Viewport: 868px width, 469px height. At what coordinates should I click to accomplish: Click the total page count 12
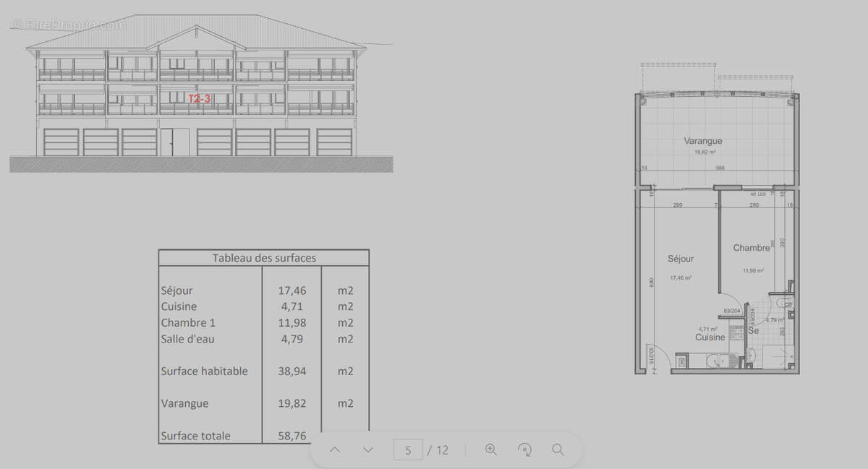(x=442, y=450)
